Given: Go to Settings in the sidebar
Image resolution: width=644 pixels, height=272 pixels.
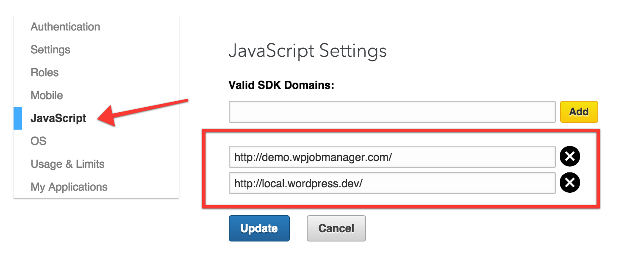Looking at the screenshot, I should click(50, 50).
